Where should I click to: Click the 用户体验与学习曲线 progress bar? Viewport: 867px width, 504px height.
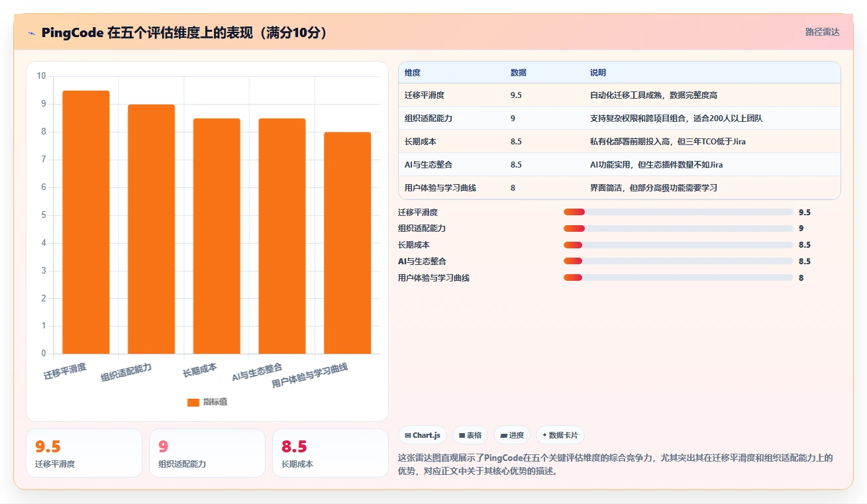click(678, 277)
